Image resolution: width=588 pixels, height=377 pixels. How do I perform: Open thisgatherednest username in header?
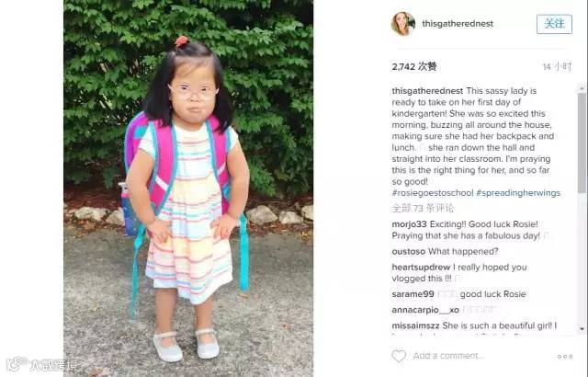458,23
